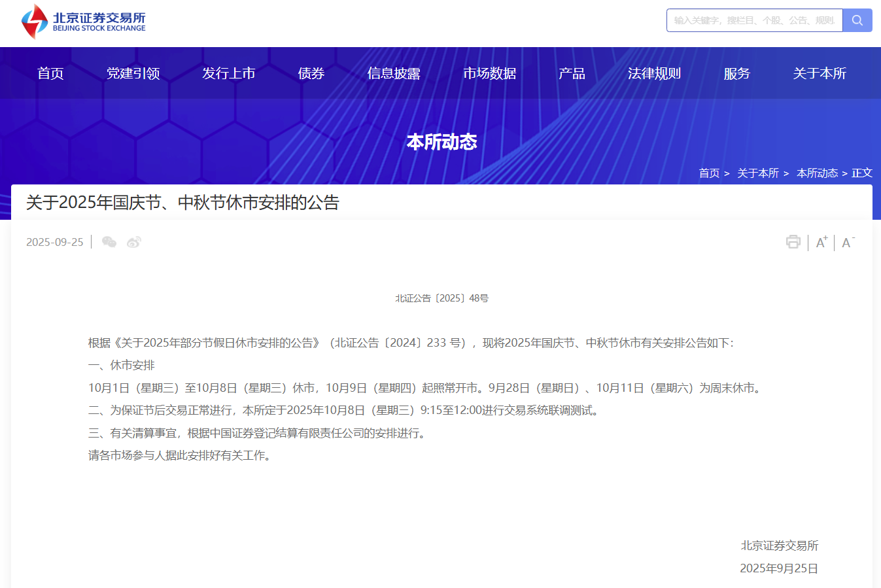Open the 法律规则 menu item
Image resolution: width=881 pixels, height=588 pixels.
(654, 73)
